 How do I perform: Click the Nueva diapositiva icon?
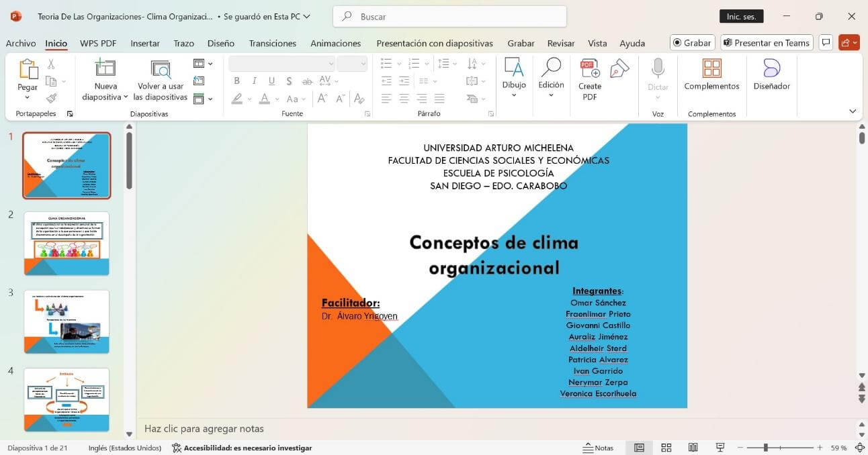pos(105,68)
